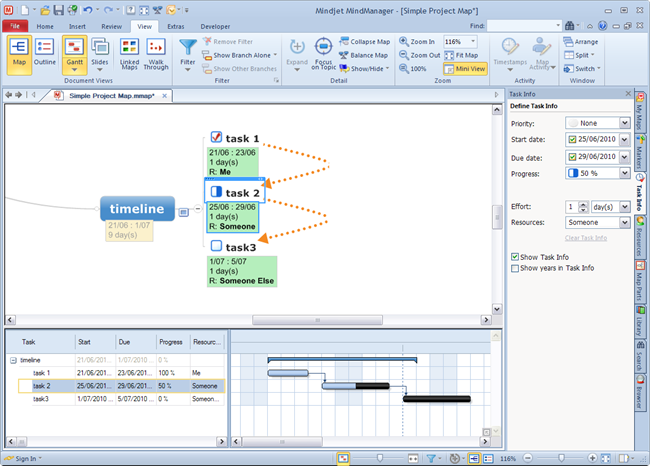The image size is (650, 466).
Task: Toggle Due date checkbox
Action: [x=572, y=157]
